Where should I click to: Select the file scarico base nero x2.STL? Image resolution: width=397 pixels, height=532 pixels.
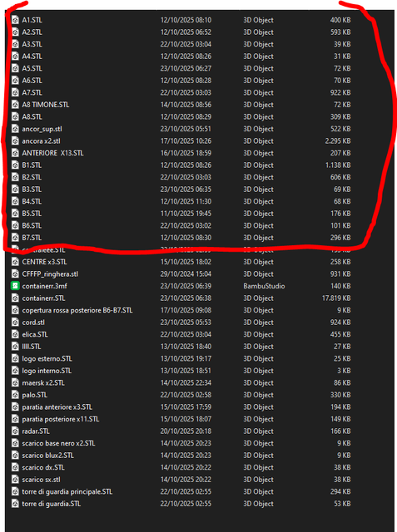click(x=59, y=443)
